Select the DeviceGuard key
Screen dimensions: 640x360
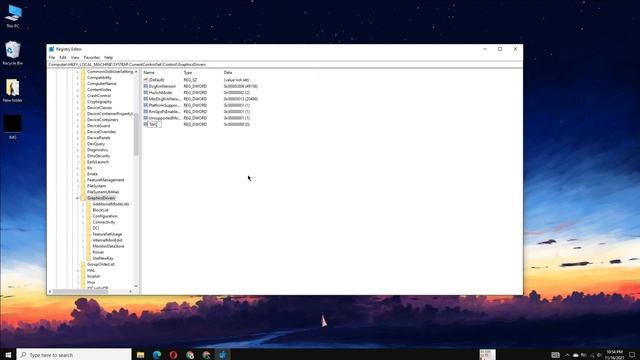98,126
